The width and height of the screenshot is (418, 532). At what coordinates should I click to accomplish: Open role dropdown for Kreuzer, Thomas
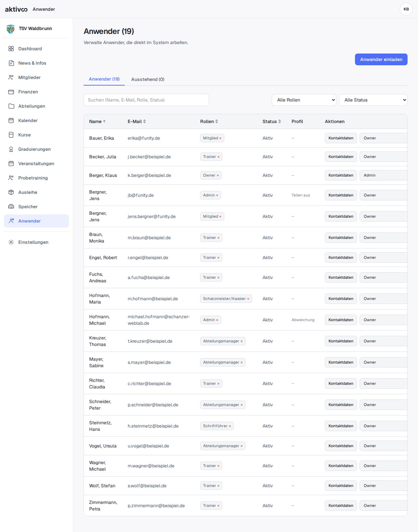pos(383,341)
